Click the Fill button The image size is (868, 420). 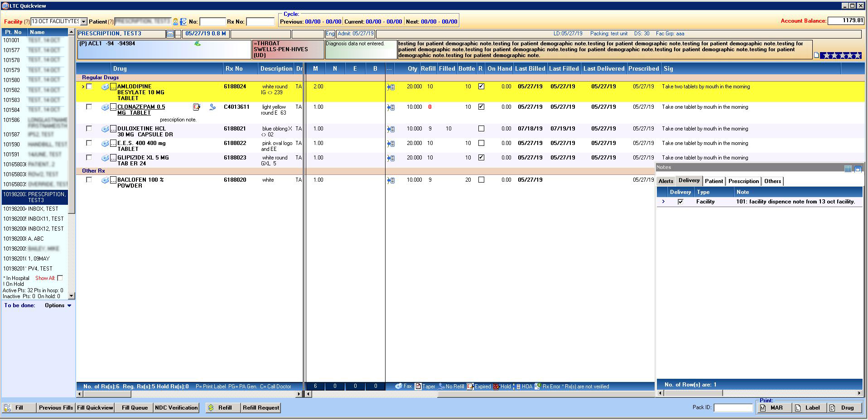19,408
